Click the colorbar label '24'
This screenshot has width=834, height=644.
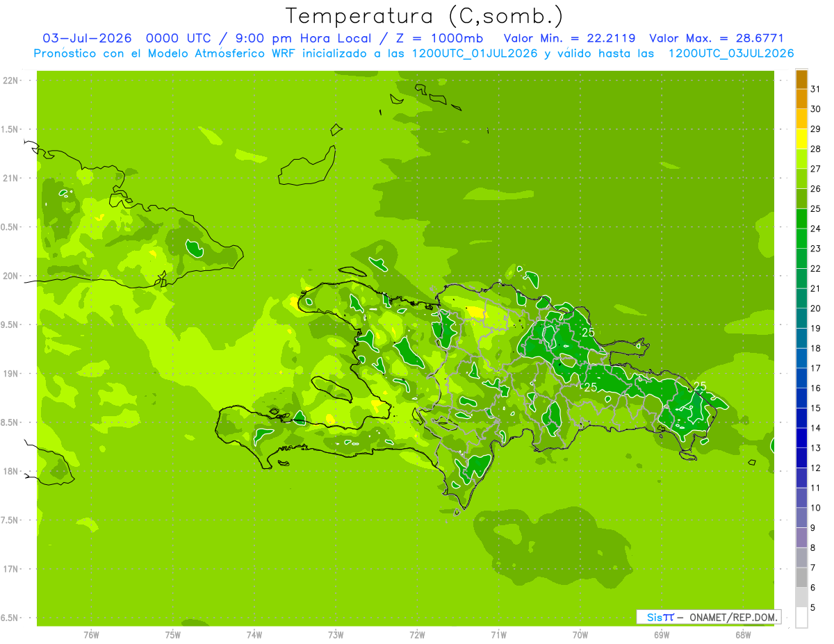(816, 229)
